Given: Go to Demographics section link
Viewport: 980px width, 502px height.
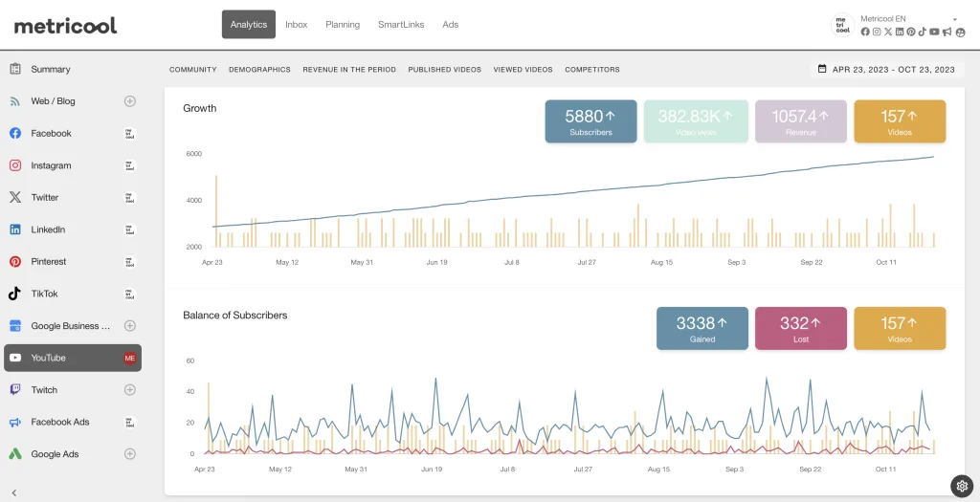Looking at the screenshot, I should pos(259,70).
